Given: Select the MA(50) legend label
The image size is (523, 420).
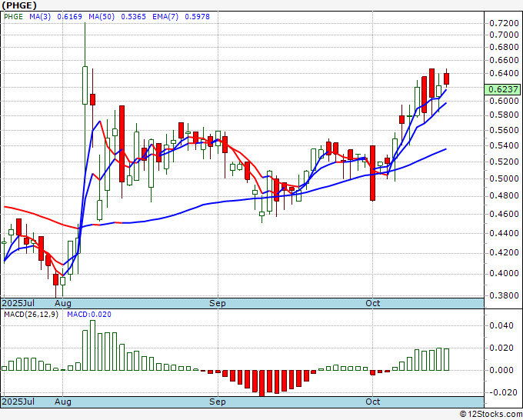Looking at the screenshot, I should (102, 17).
